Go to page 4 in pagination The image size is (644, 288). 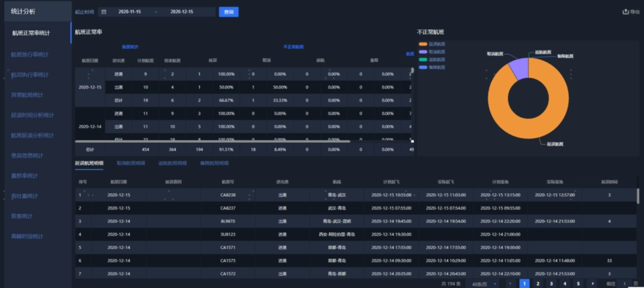tap(565, 284)
